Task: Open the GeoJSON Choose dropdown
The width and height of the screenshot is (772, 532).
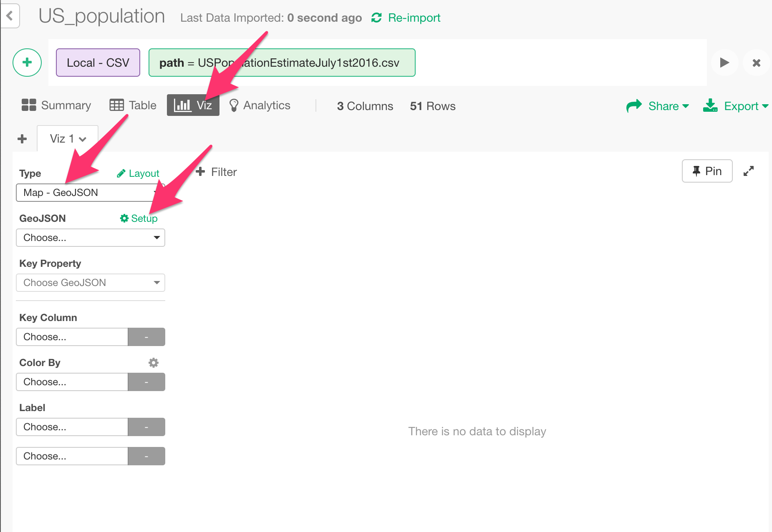Action: (91, 238)
